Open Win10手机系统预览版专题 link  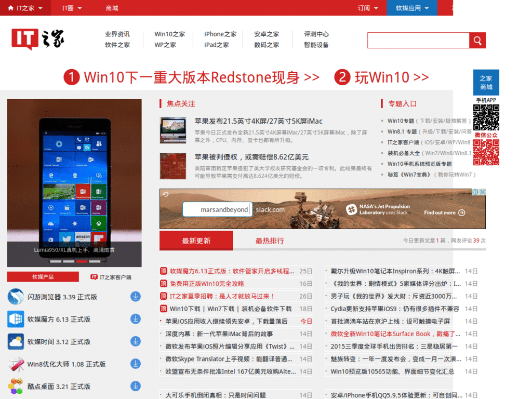point(419,164)
